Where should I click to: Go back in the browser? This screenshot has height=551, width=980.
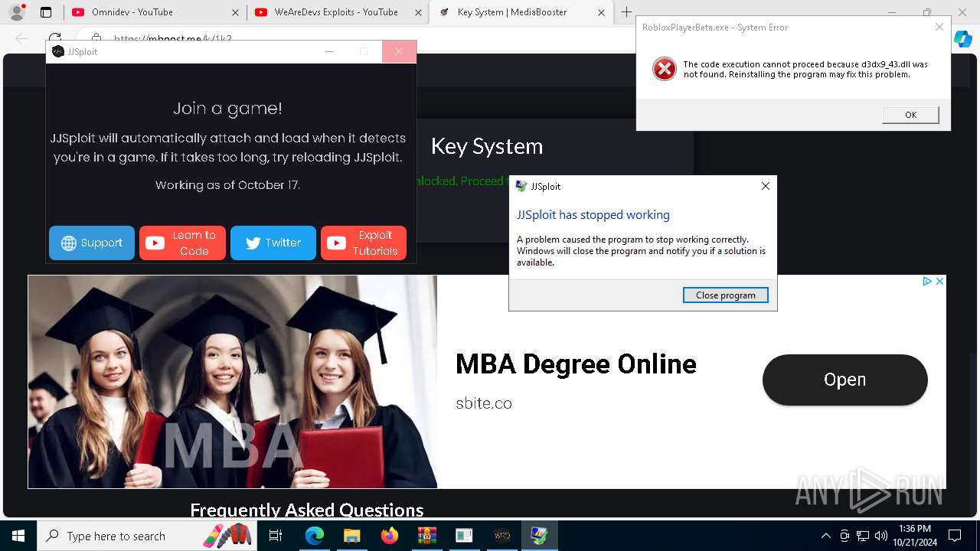coord(21,38)
